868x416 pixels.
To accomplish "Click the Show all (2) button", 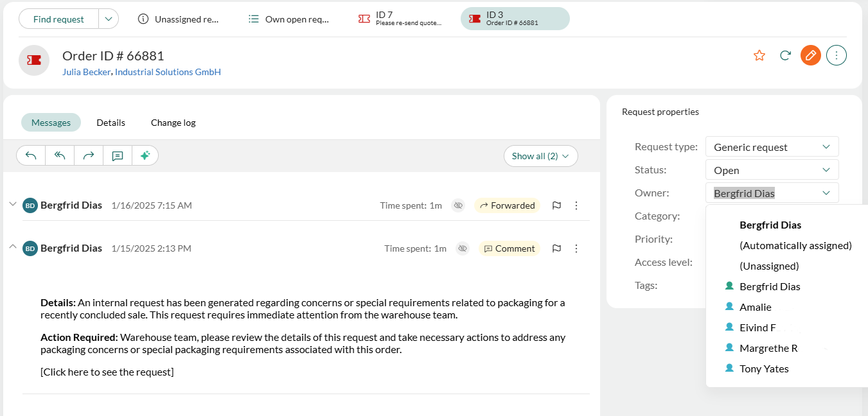I will (x=541, y=156).
